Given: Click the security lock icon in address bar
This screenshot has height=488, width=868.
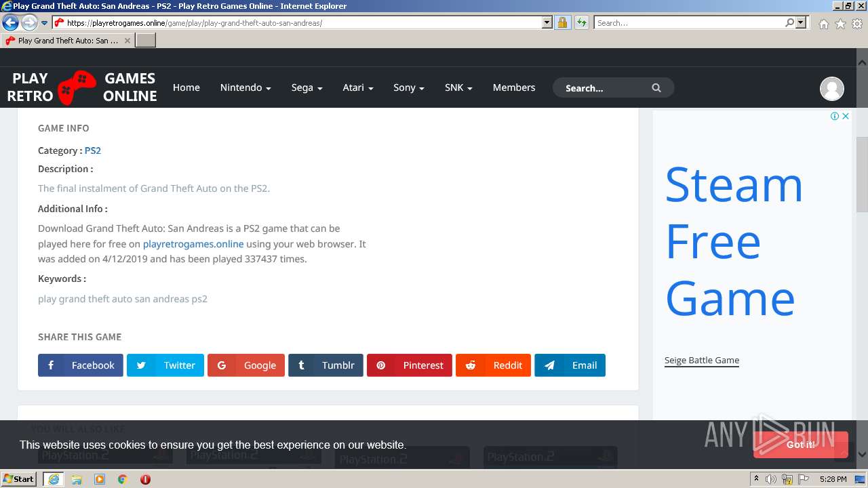Looking at the screenshot, I should [562, 23].
